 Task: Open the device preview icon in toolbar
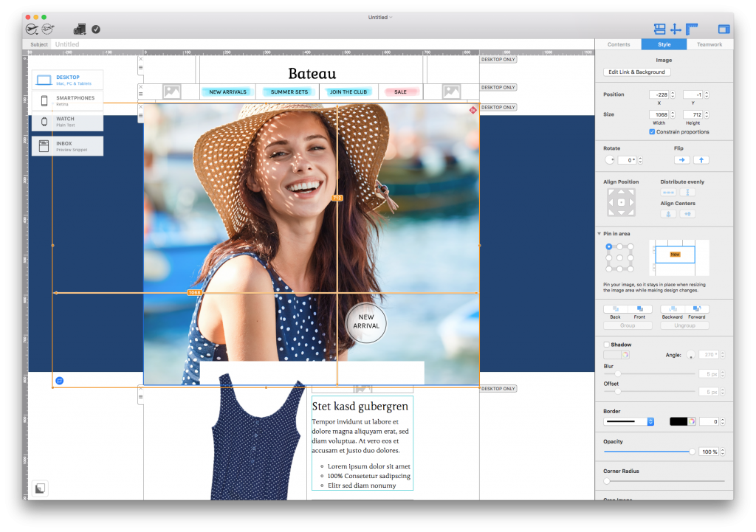coord(80,30)
